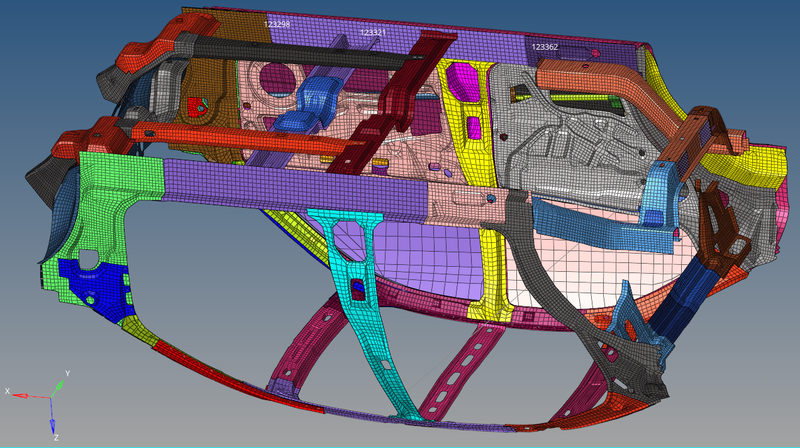This screenshot has width=800, height=448.
Task: Pick node label 123362
Action: point(545,47)
